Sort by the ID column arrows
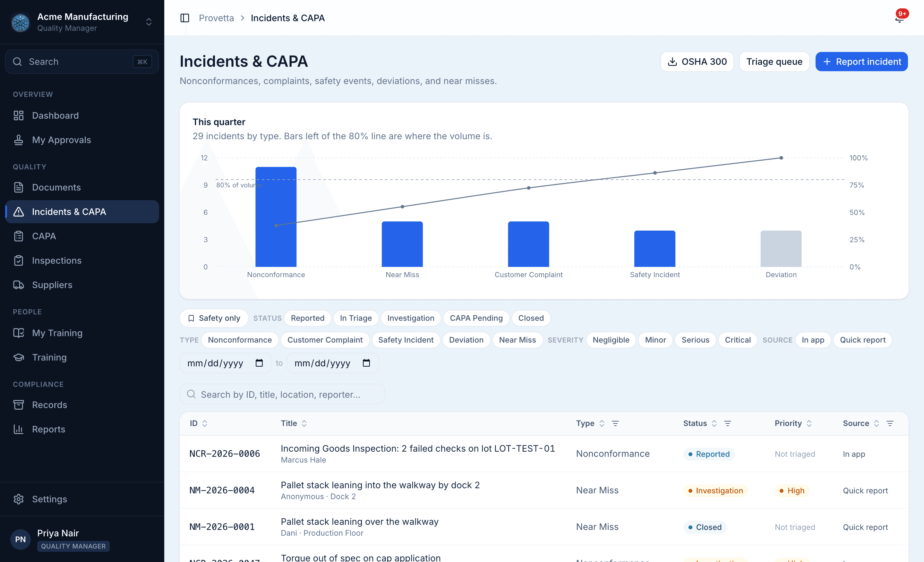The image size is (924, 562). tap(205, 423)
